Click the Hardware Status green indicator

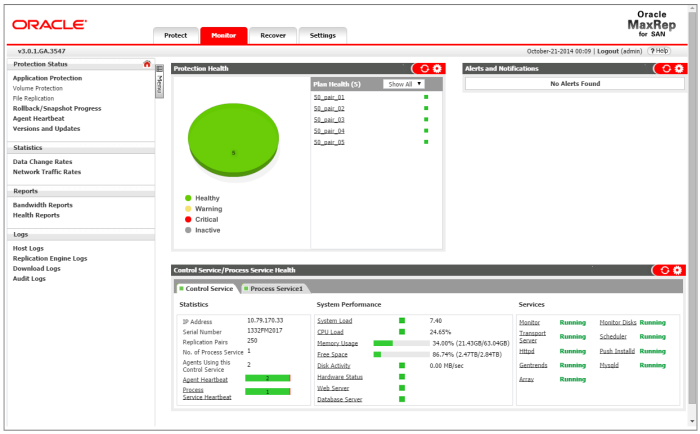pos(402,376)
